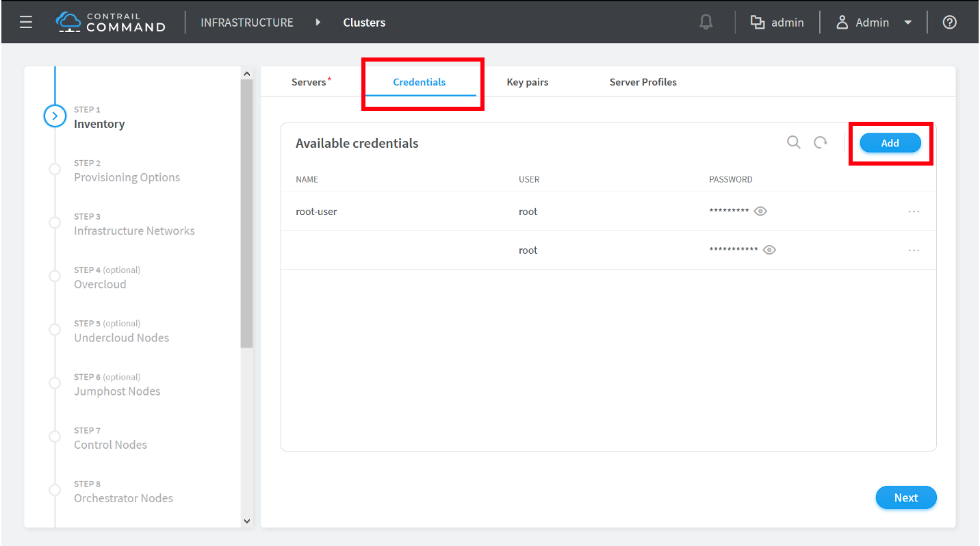
Task: Open more options for root-user row
Action: (914, 211)
